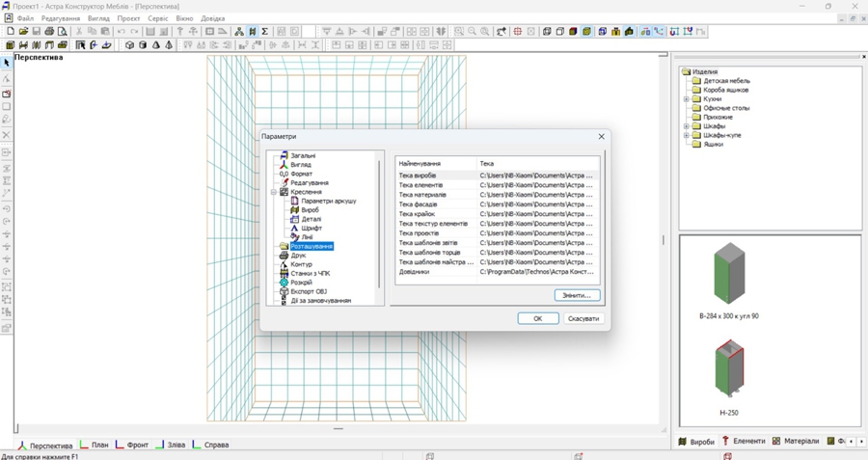This screenshot has height=460, width=868.
Task: Click the first cabinet icon in second toolbar
Action: pyautogui.click(x=10, y=44)
